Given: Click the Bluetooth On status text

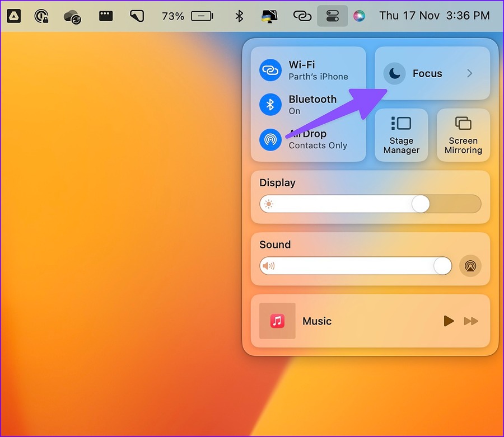Looking at the screenshot, I should point(295,111).
